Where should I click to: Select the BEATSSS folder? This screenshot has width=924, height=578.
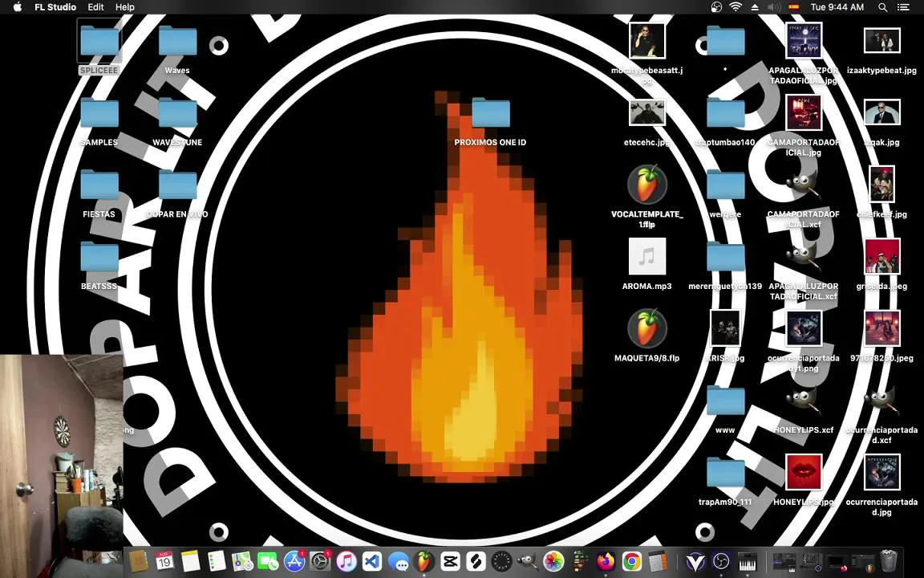pyautogui.click(x=99, y=257)
